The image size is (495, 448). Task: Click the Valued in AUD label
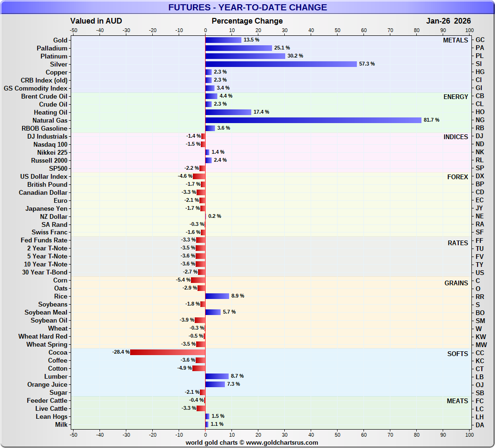[x=96, y=21]
